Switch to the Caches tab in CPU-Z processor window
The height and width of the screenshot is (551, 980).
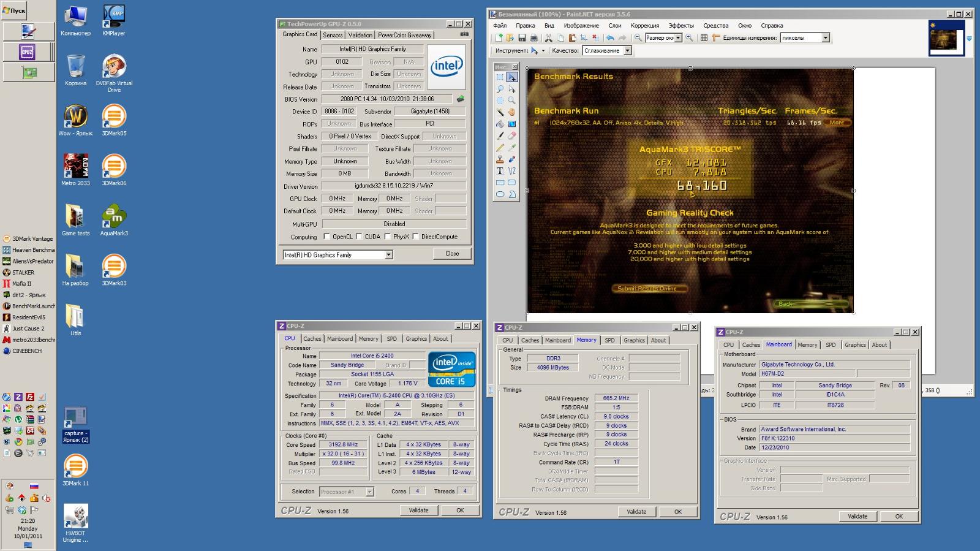click(312, 338)
